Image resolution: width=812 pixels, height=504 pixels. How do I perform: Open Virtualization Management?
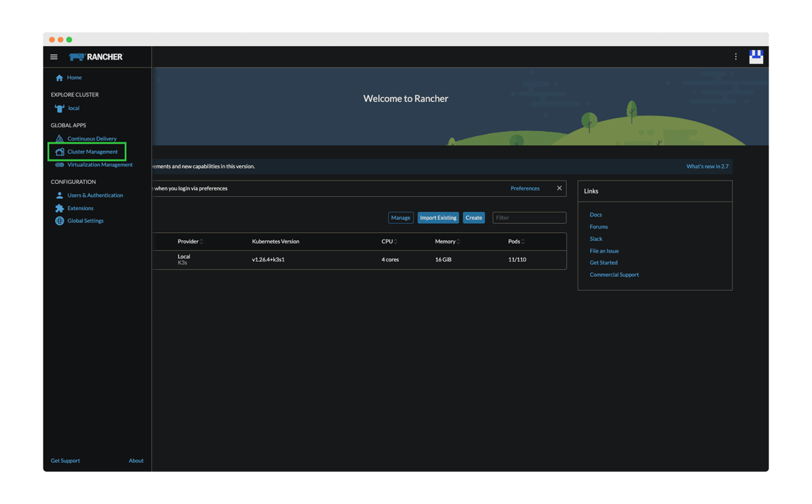(100, 165)
